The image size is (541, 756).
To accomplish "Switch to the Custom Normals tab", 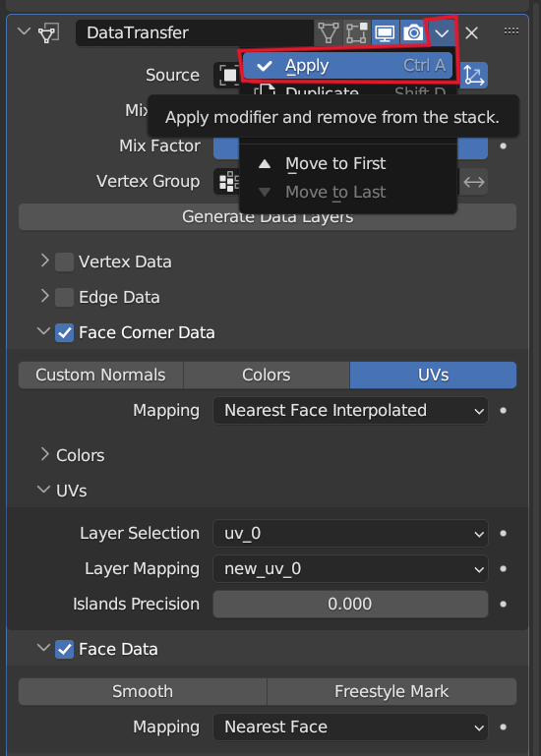I will (x=101, y=376).
